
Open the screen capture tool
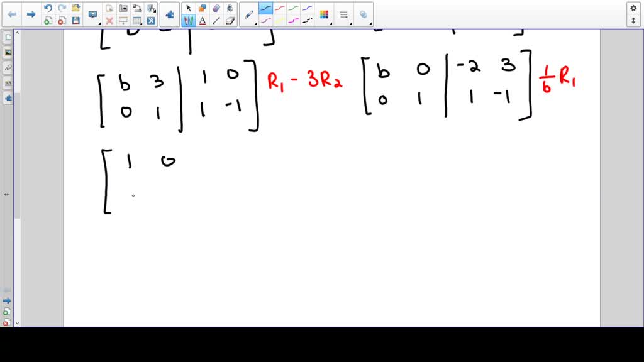pyautogui.click(x=123, y=8)
